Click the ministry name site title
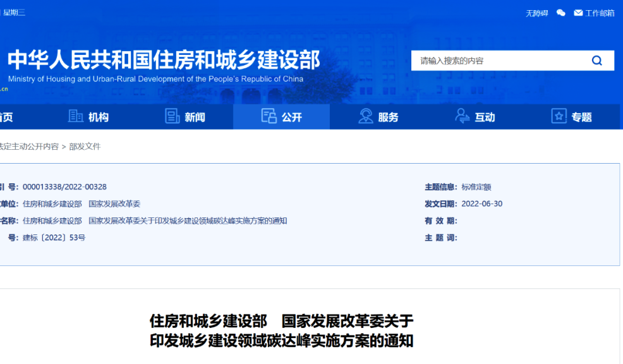 pos(164,59)
